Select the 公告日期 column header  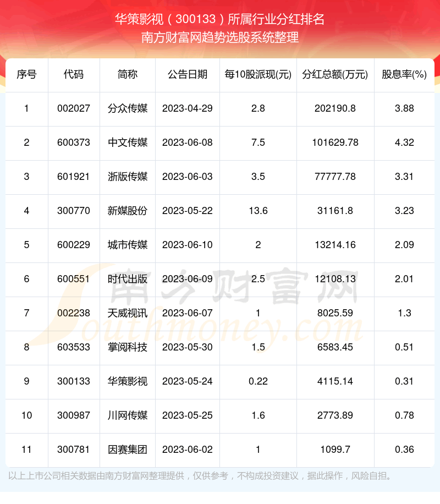(187, 74)
